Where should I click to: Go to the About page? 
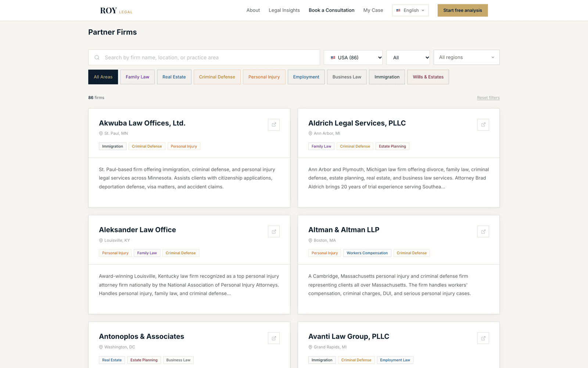[253, 10]
